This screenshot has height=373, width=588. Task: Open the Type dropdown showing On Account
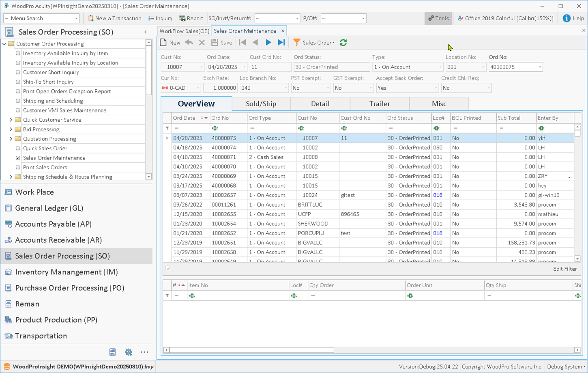440,67
